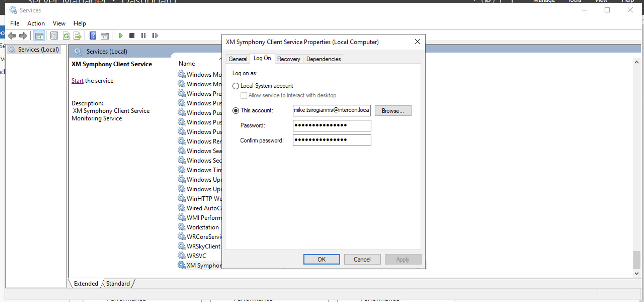Click the Back arrow toolbar icon

point(12,36)
